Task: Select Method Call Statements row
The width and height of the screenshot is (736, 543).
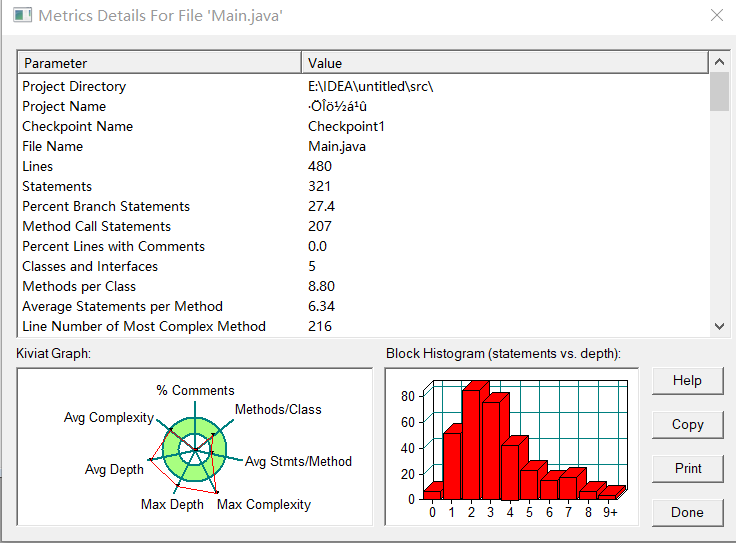Action: coord(364,226)
